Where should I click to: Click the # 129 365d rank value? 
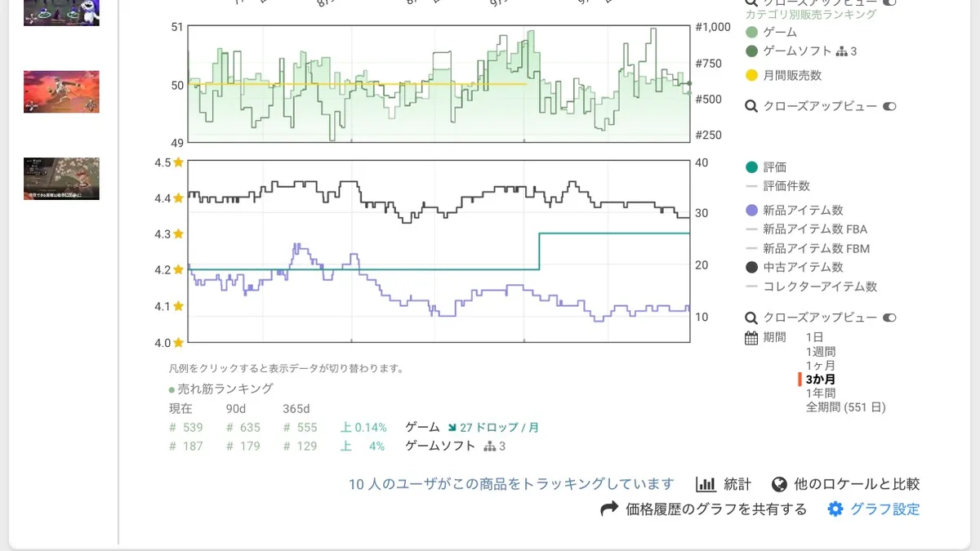click(x=300, y=447)
